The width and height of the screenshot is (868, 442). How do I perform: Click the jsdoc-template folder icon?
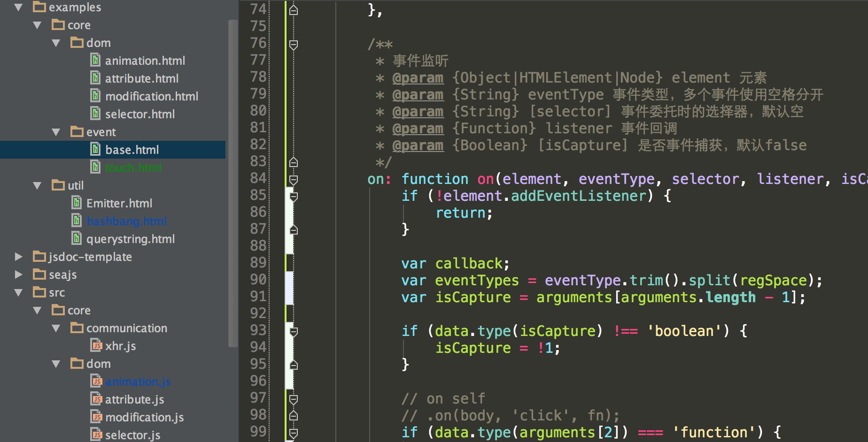(x=39, y=256)
